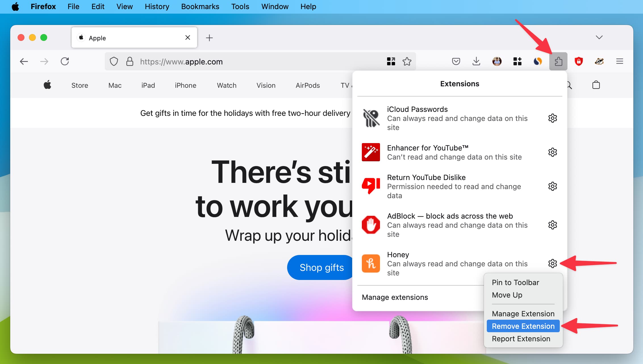Open gear menu for Return YouTube Dislike
Viewport: 643px width, 364px height.
coord(552,186)
